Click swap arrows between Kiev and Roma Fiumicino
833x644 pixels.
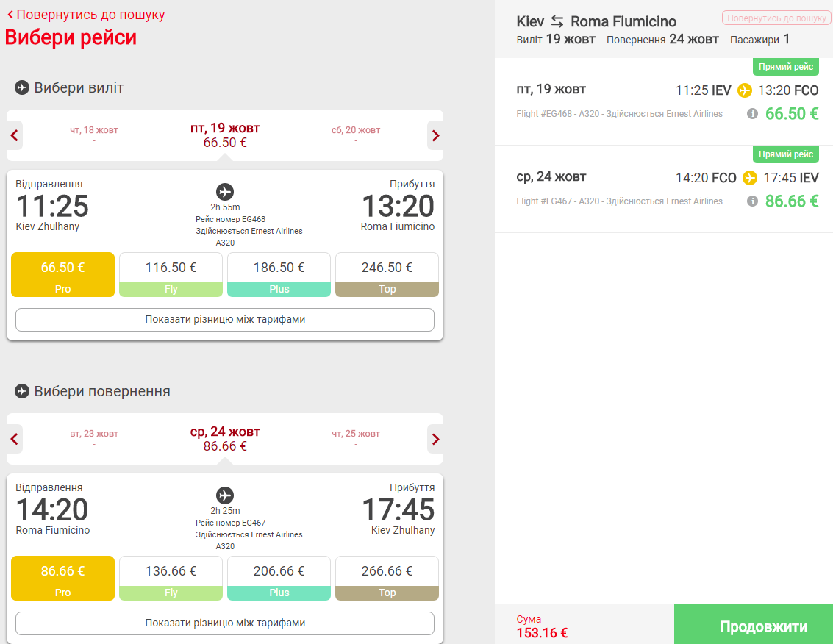coord(557,21)
